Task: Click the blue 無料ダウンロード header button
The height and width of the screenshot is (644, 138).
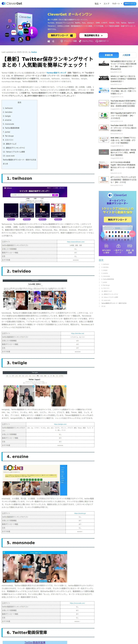Action: (x=130, y=4)
